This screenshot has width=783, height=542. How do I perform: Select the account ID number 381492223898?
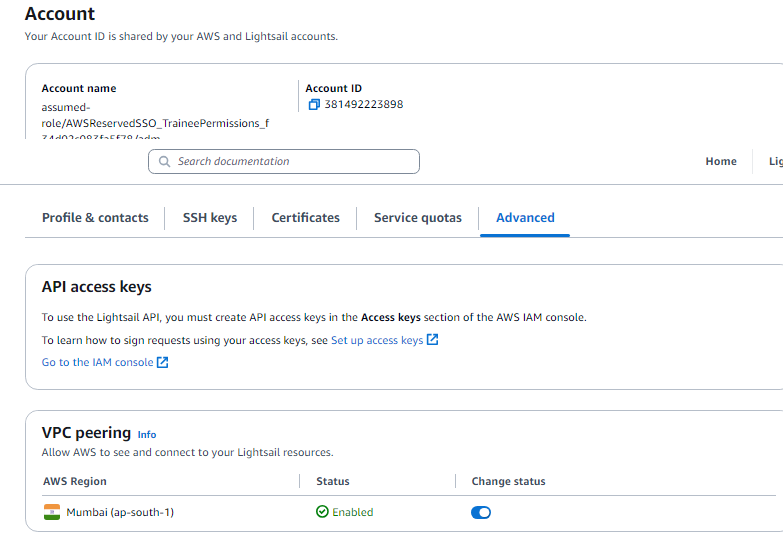pyautogui.click(x=364, y=104)
